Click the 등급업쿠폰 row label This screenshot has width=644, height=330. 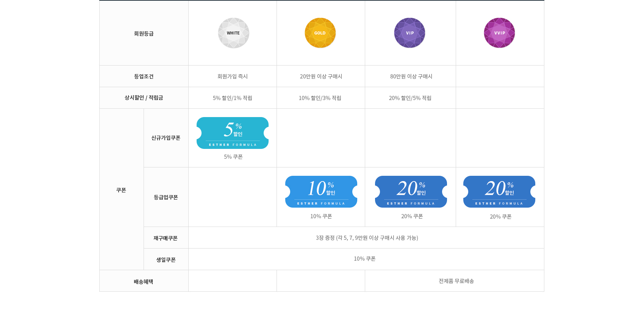[x=166, y=197]
